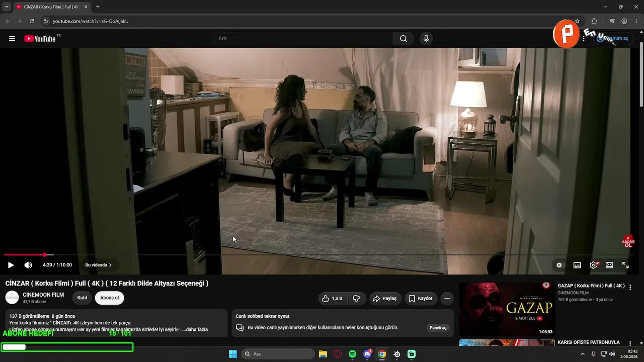Bookmark this page with the star
The height and width of the screenshot is (362, 644).
(577, 21)
